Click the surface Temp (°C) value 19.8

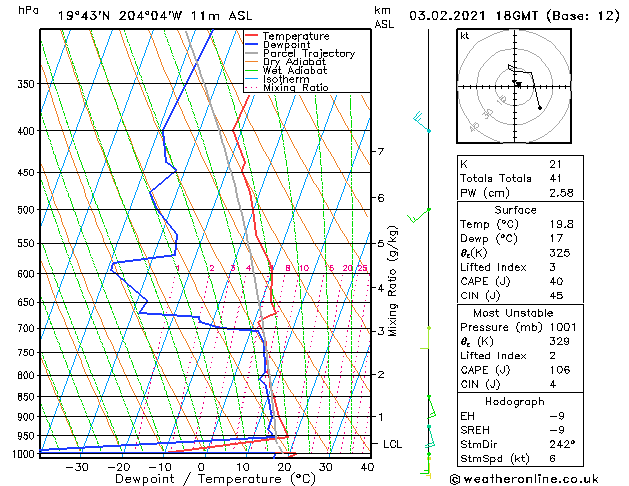[561, 224]
